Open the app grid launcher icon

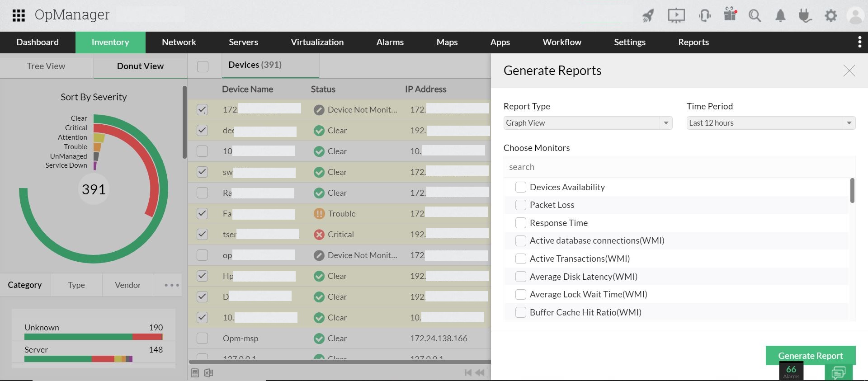(19, 15)
